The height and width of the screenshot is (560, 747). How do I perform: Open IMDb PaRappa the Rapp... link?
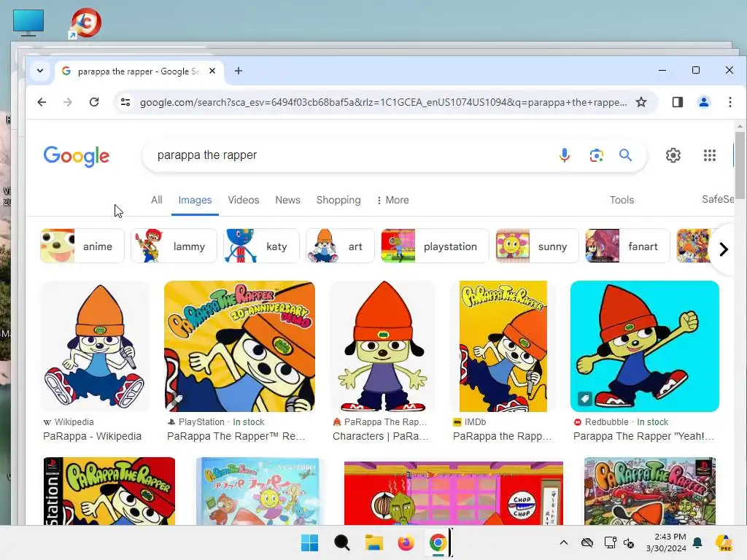coord(502,436)
